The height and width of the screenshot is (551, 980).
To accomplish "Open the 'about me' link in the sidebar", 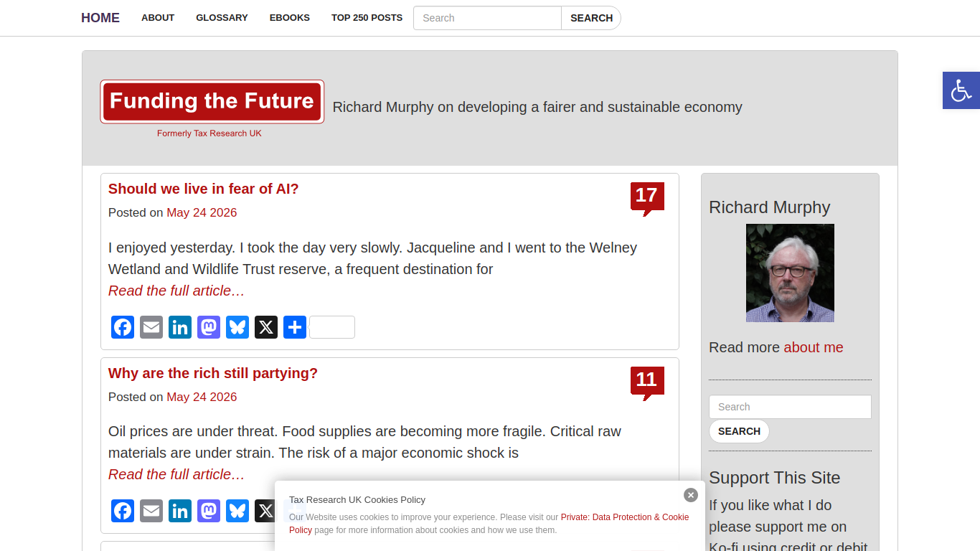I will [x=814, y=347].
